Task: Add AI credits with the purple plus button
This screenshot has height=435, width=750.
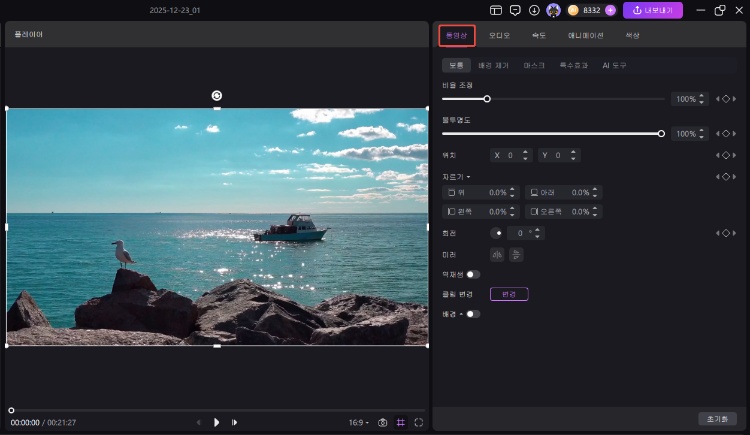Action: click(x=610, y=10)
